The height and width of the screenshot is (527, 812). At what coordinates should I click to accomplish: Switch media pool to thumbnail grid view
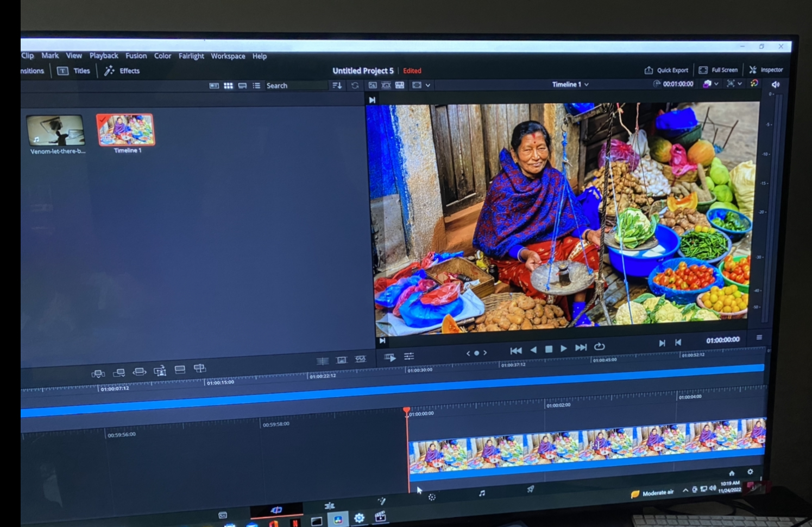(x=228, y=86)
